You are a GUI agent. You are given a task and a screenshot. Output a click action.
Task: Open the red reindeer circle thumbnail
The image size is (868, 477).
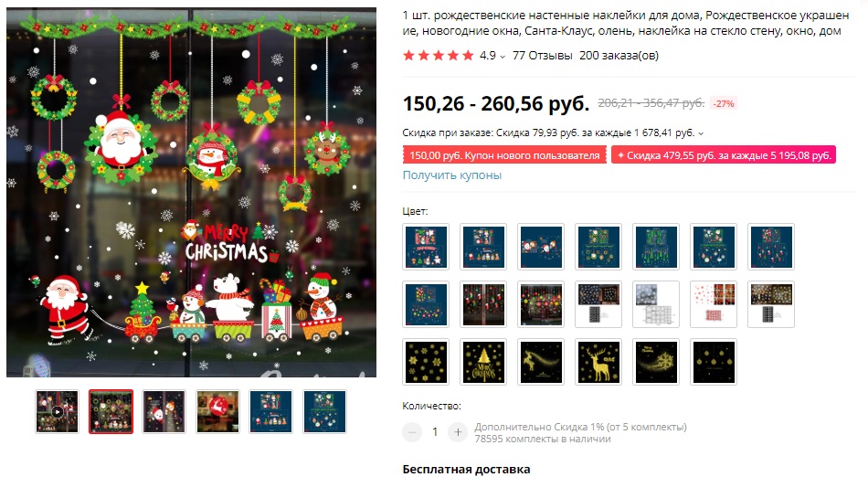pos(217,412)
